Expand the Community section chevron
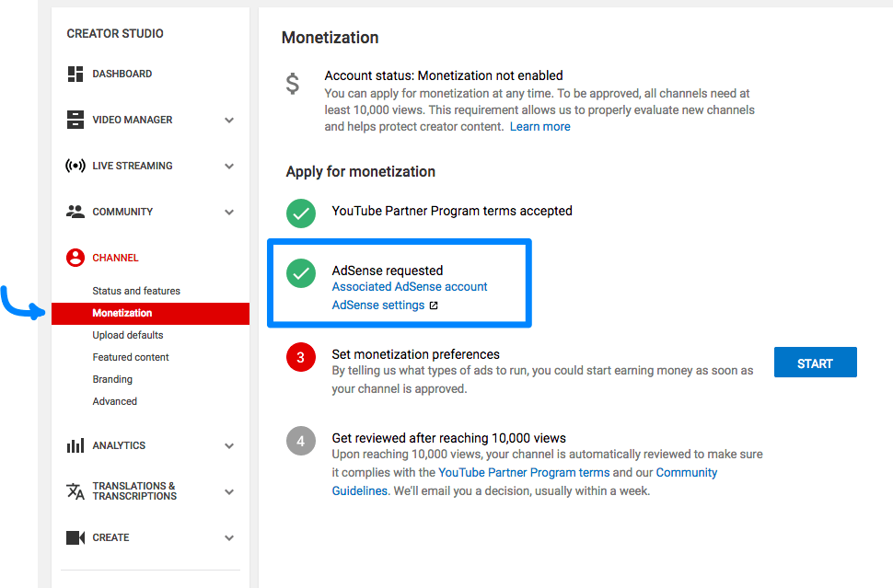Viewport: 893px width, 588px height. point(229,213)
